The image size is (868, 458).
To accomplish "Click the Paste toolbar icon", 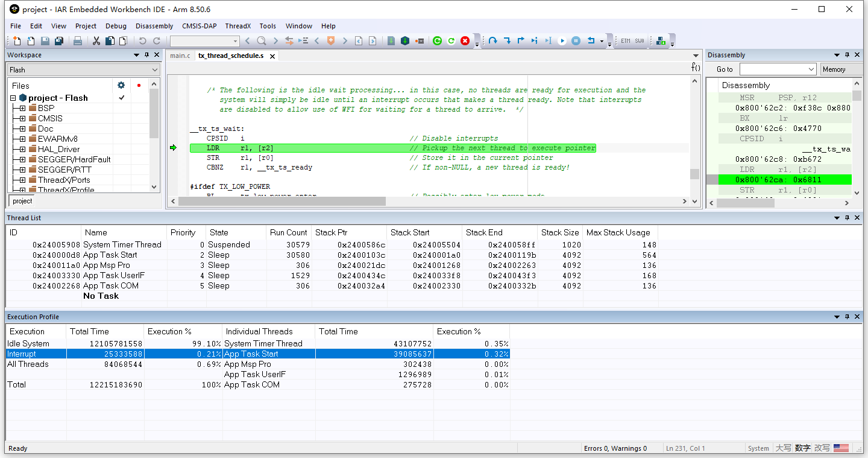I will (x=123, y=41).
